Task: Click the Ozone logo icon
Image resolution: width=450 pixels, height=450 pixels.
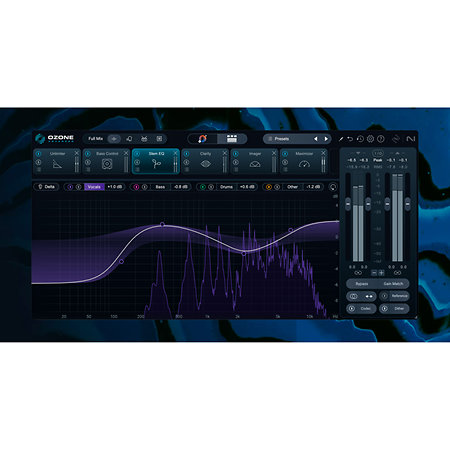Action: click(x=40, y=138)
